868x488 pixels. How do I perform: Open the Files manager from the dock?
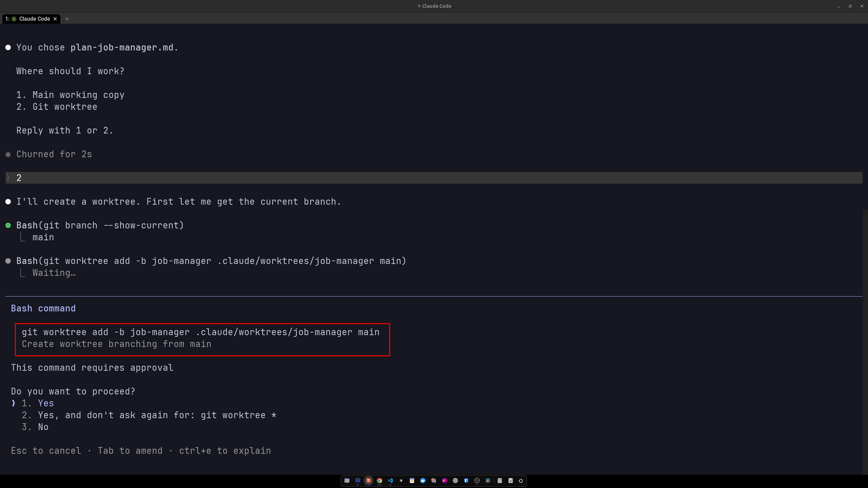click(347, 481)
